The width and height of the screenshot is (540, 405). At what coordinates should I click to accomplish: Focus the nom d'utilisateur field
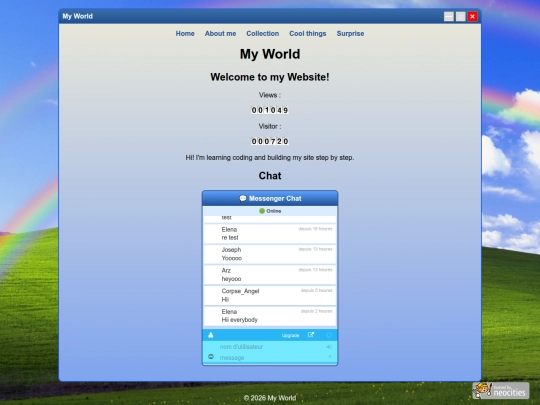tap(271, 347)
